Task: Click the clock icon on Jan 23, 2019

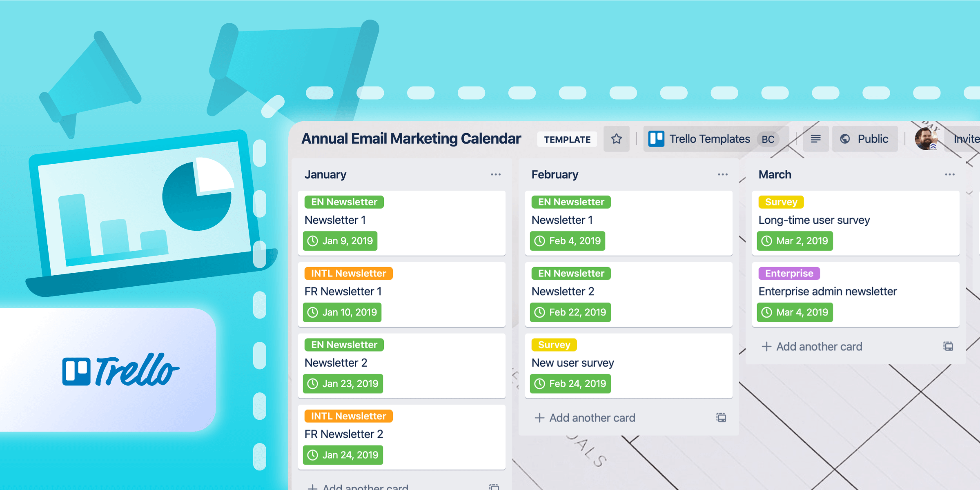Action: pos(312,384)
